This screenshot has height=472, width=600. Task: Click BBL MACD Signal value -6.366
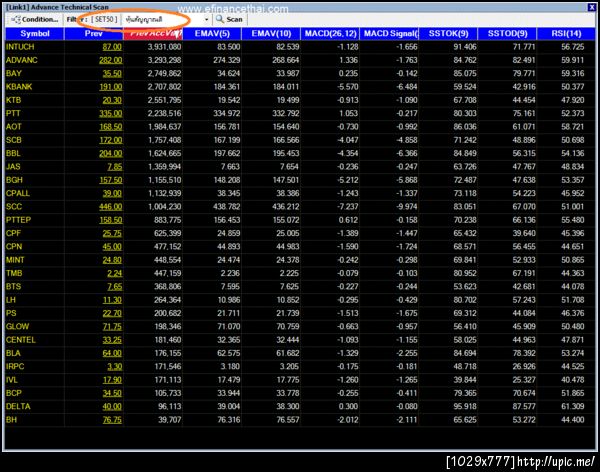tap(406, 154)
